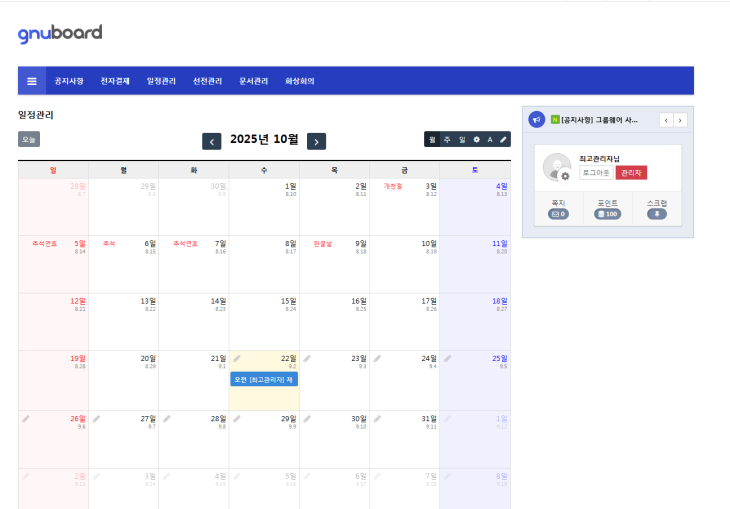Open calendar settings gear icon
The width and height of the screenshot is (730, 509).
pos(476,140)
